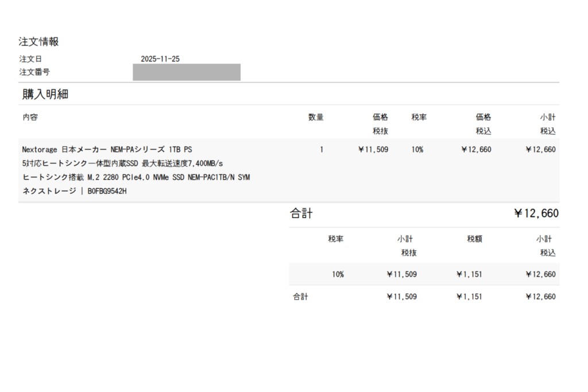This screenshot has width=588, height=392.
Task: Click the product code B0FBG9542H
Action: [107, 191]
